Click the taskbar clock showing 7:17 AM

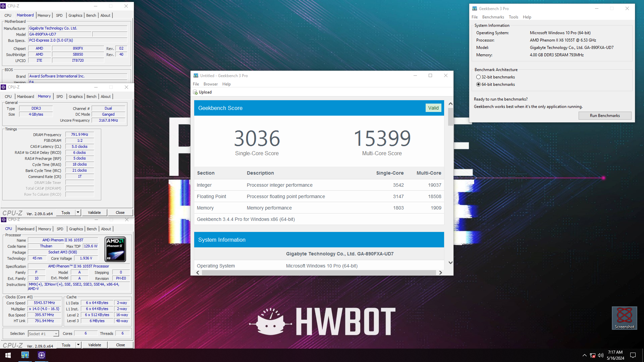tap(615, 355)
